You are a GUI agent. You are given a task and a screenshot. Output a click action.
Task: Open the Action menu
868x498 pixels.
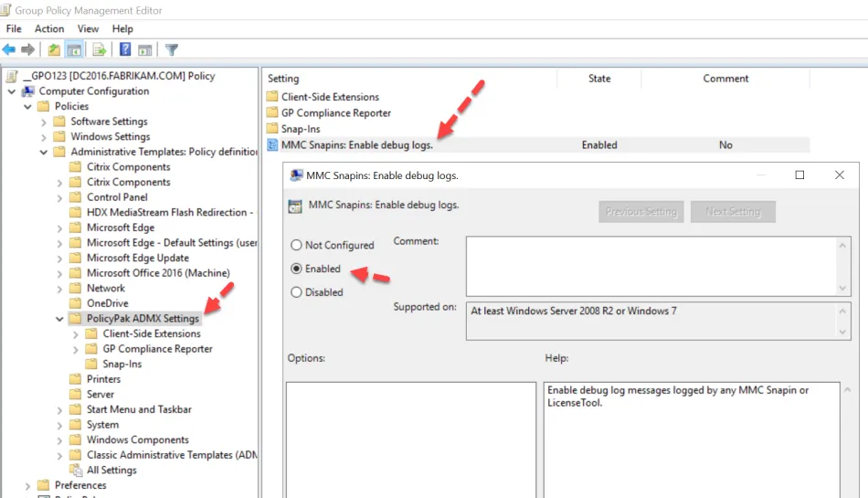[x=49, y=29]
